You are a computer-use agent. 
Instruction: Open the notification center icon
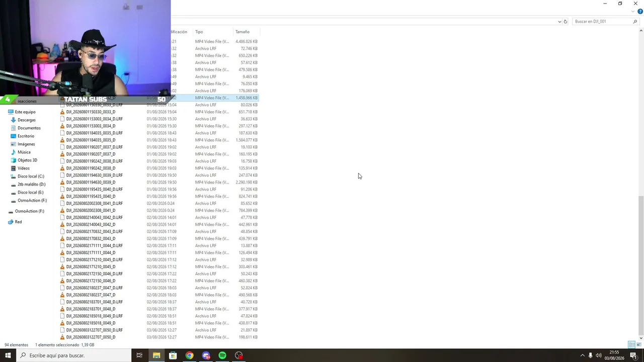pyautogui.click(x=634, y=355)
